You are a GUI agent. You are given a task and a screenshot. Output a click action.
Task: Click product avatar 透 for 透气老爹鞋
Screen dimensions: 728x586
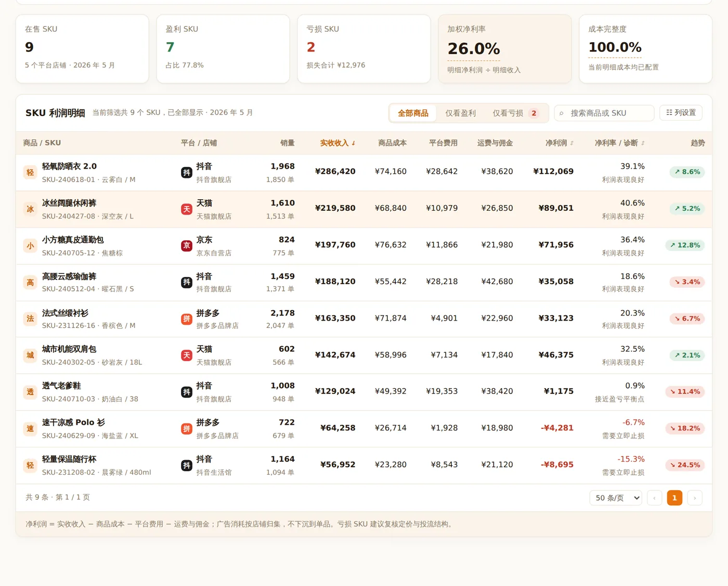(30, 392)
